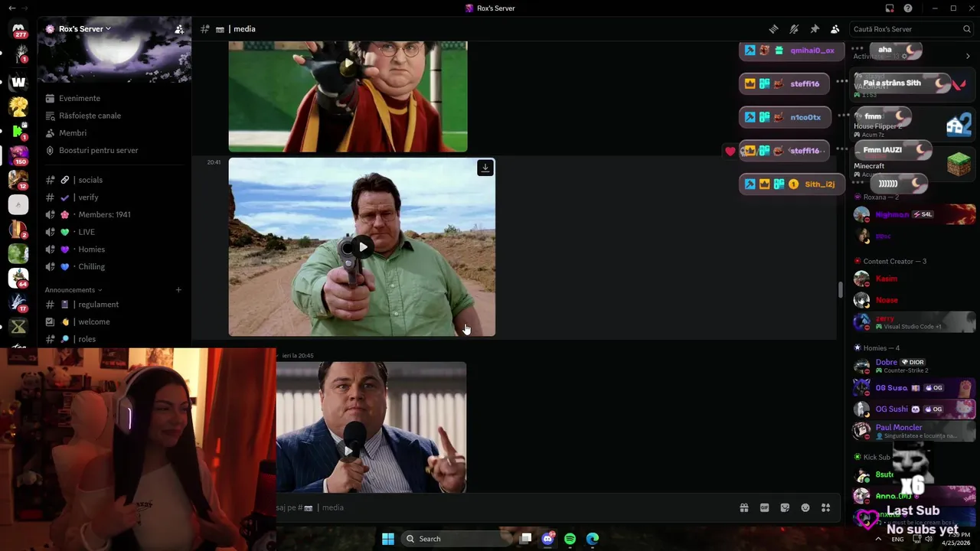Open OG Sushi member entry
Image resolution: width=980 pixels, height=551 pixels.
[913, 409]
